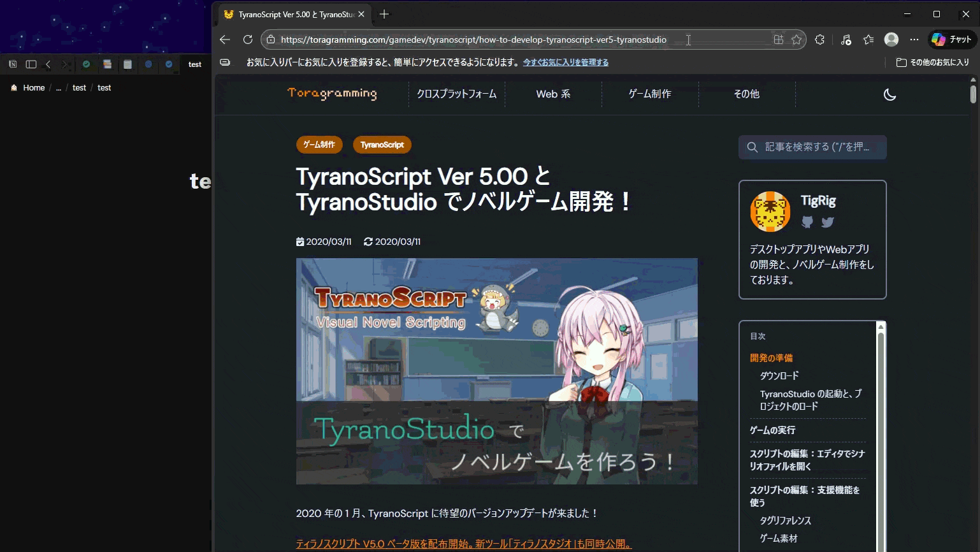Open new browser tab

(x=384, y=14)
